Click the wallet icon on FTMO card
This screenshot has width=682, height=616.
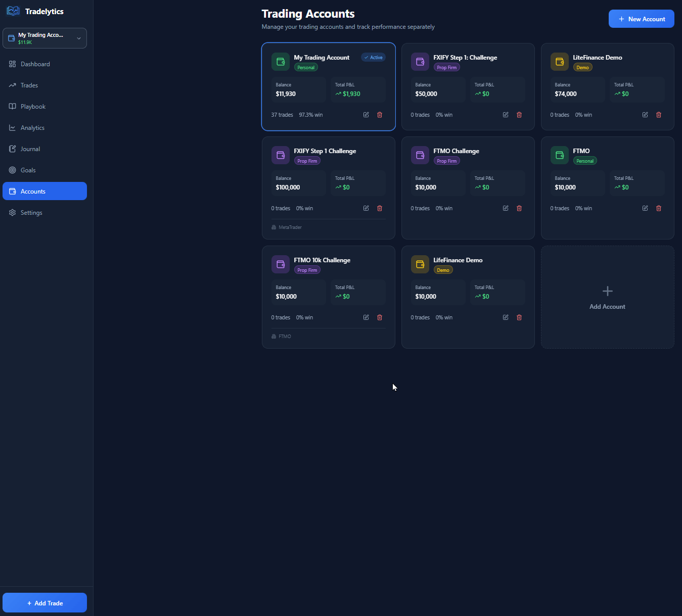point(560,155)
